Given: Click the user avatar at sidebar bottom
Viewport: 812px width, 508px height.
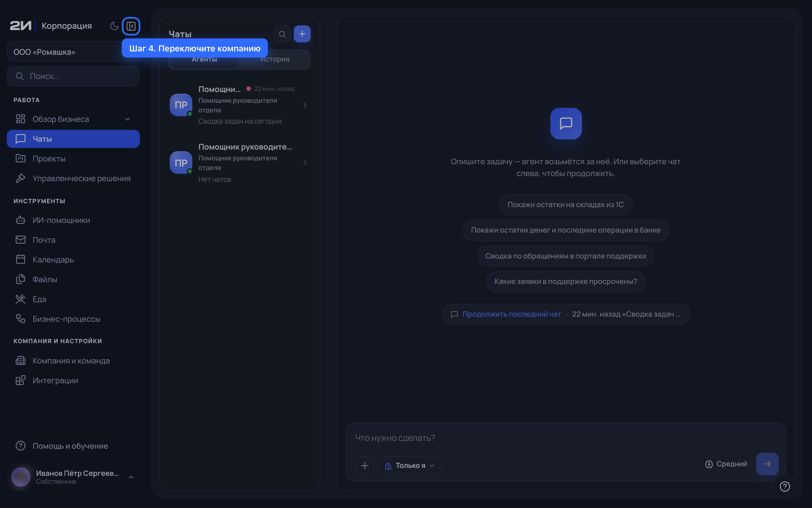Looking at the screenshot, I should (x=21, y=477).
